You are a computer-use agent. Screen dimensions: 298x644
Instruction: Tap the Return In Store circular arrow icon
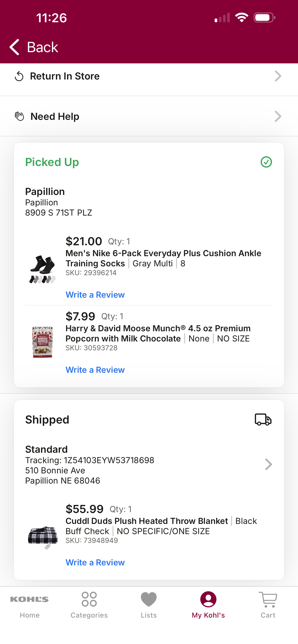pos(19,76)
